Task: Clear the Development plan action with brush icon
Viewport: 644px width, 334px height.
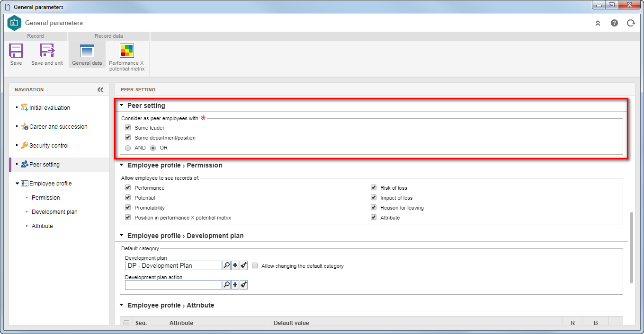Action: click(x=244, y=285)
